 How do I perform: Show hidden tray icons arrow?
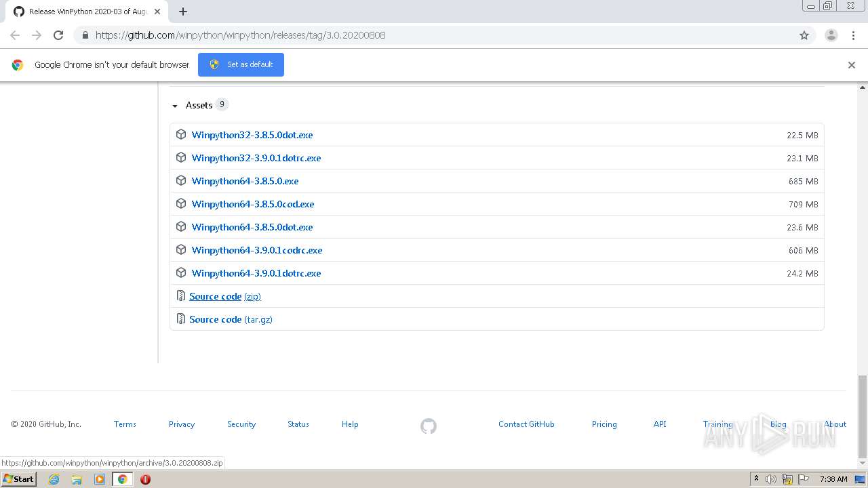click(x=756, y=479)
